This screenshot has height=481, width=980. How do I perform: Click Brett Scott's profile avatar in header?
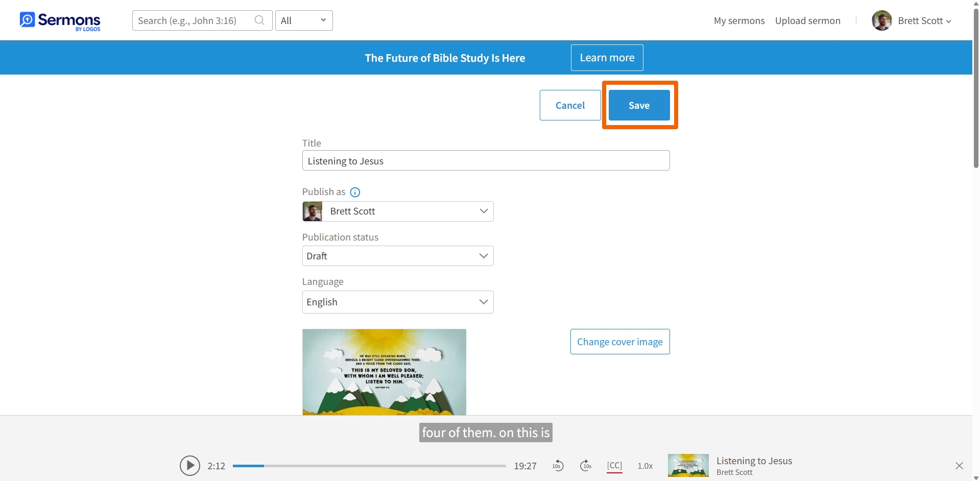(882, 20)
